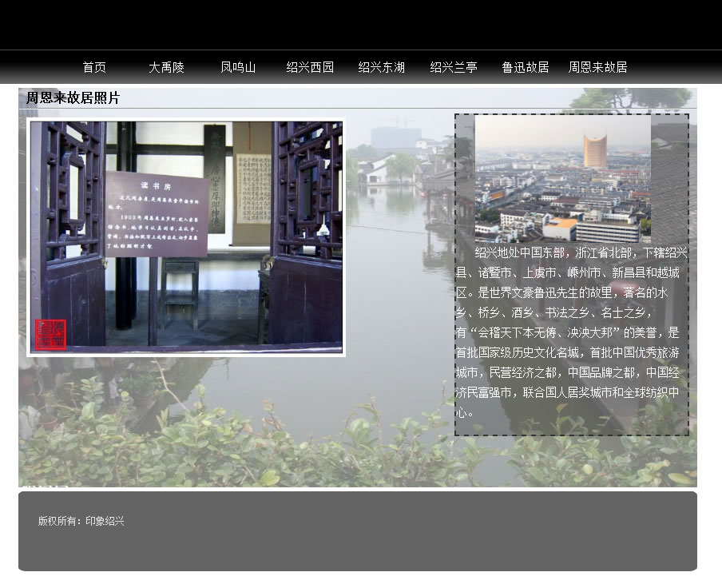Click the black header banner area
The height and width of the screenshot is (588, 722).
[x=361, y=24]
